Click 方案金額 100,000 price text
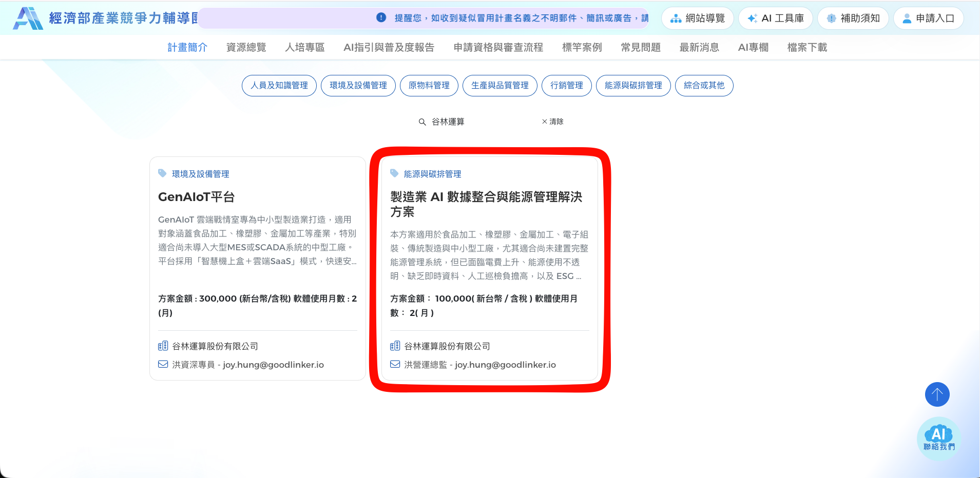Image resolution: width=980 pixels, height=478 pixels. pos(484,305)
